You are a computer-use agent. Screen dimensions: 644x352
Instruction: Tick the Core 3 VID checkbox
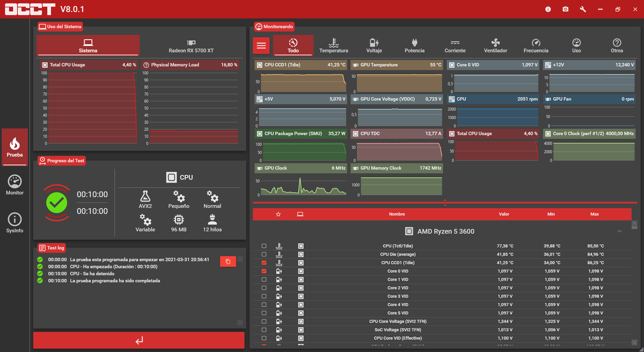click(264, 296)
